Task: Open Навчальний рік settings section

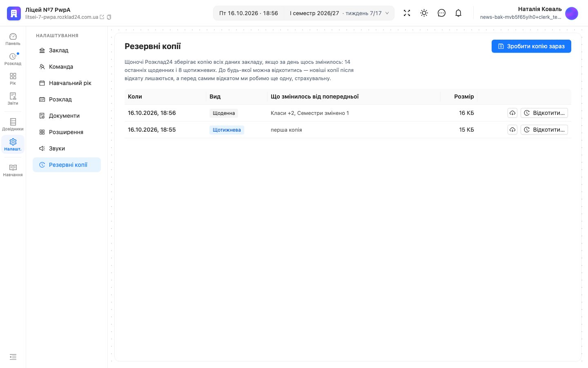Action: click(67, 83)
